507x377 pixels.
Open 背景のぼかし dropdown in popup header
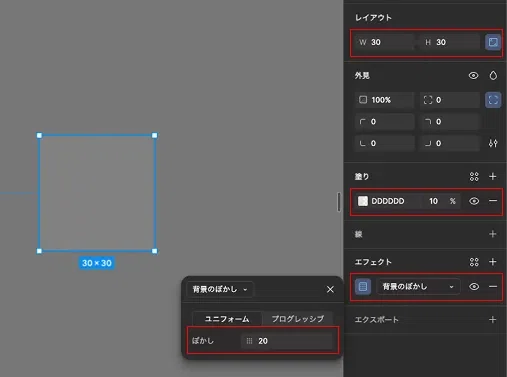pos(220,289)
